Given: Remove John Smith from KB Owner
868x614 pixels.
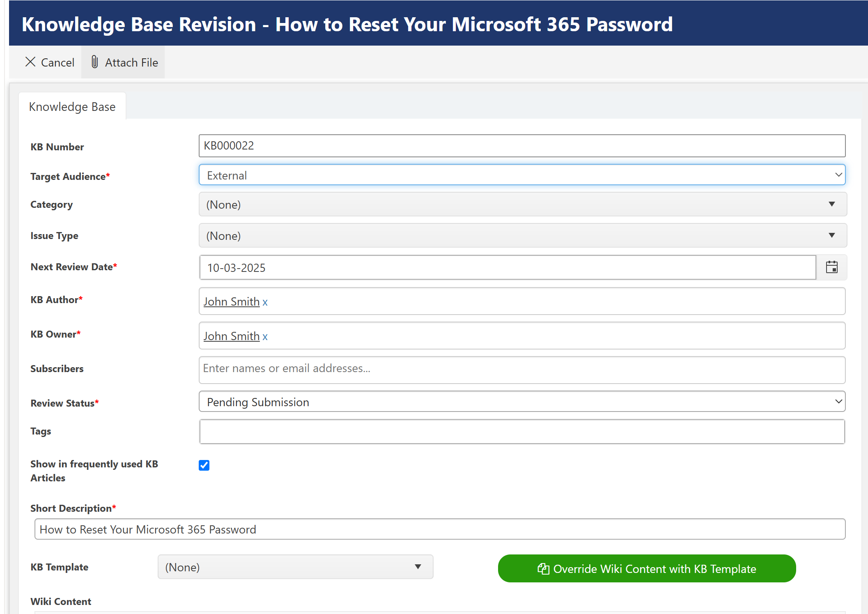Looking at the screenshot, I should click(x=265, y=337).
